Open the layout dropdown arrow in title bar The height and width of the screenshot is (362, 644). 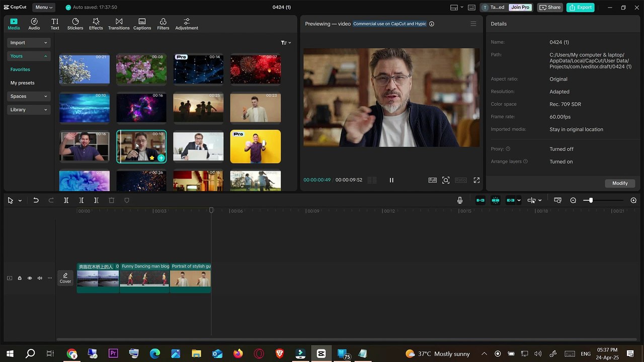pyautogui.click(x=462, y=8)
